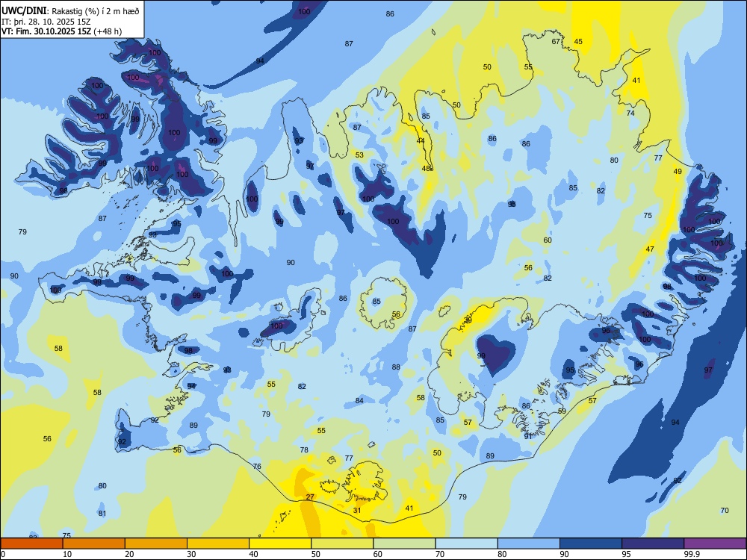
Task: Select the map value '88' in central Iceland
Action: (x=396, y=367)
